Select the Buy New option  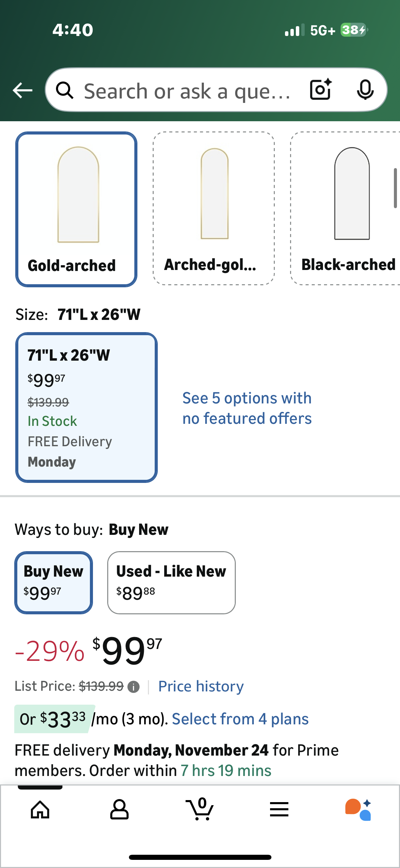pos(54,582)
